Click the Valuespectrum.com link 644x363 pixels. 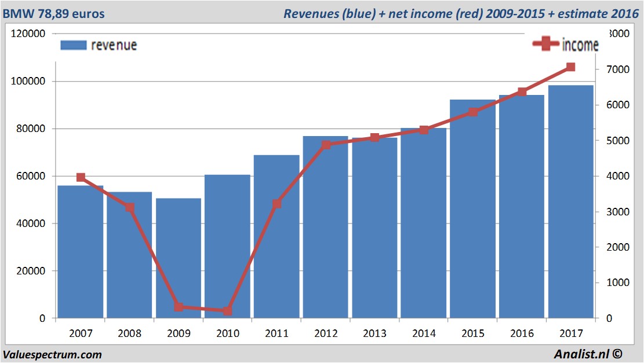coord(52,354)
